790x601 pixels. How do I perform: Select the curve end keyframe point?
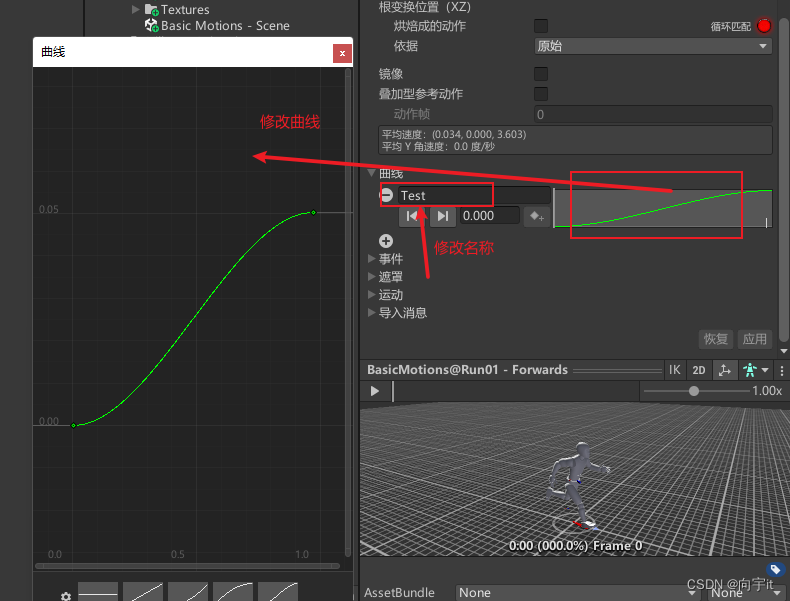[313, 213]
